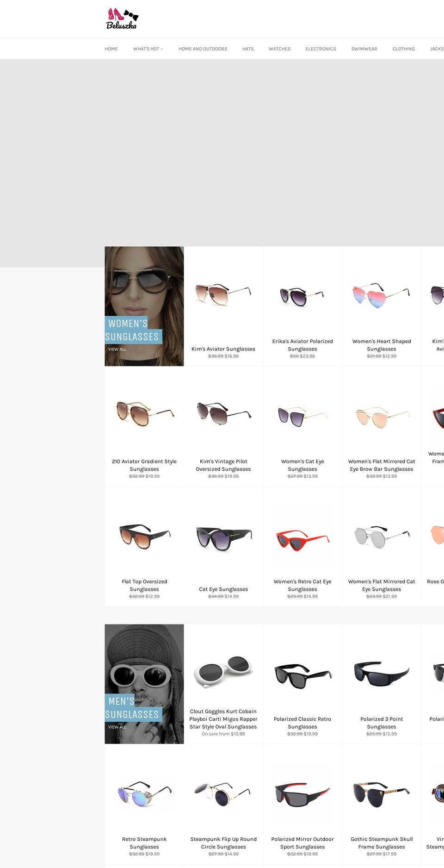The image size is (444, 868).
Task: Click Women's Cat Eye Sunglasses image
Action: pos(302,416)
